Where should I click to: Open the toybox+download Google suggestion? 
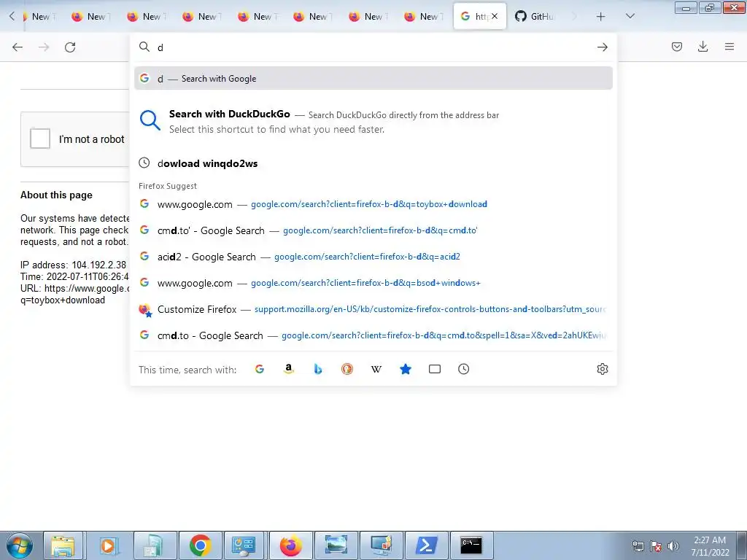(373, 204)
